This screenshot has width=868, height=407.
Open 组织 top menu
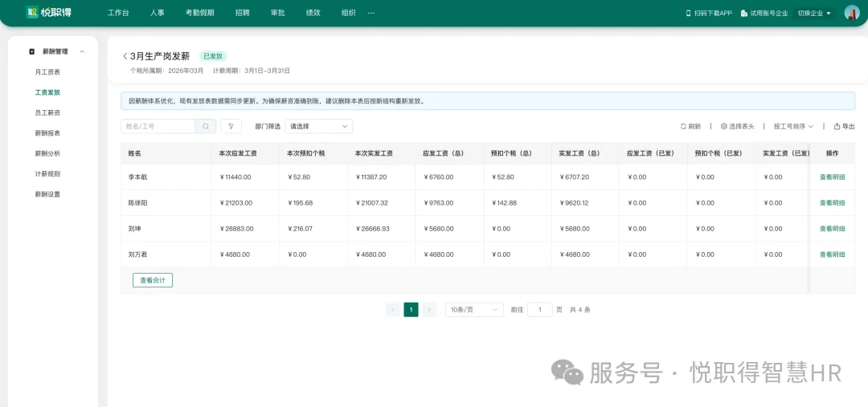click(349, 13)
